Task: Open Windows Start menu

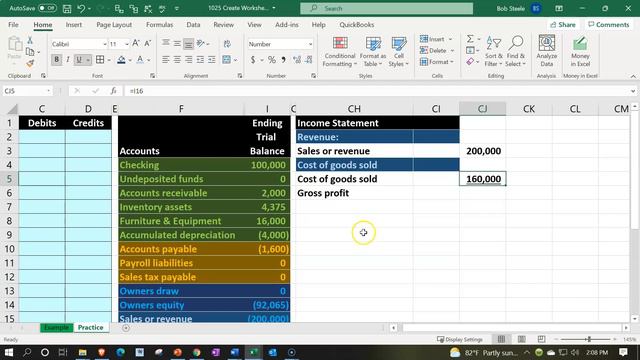Action: (x=9, y=352)
